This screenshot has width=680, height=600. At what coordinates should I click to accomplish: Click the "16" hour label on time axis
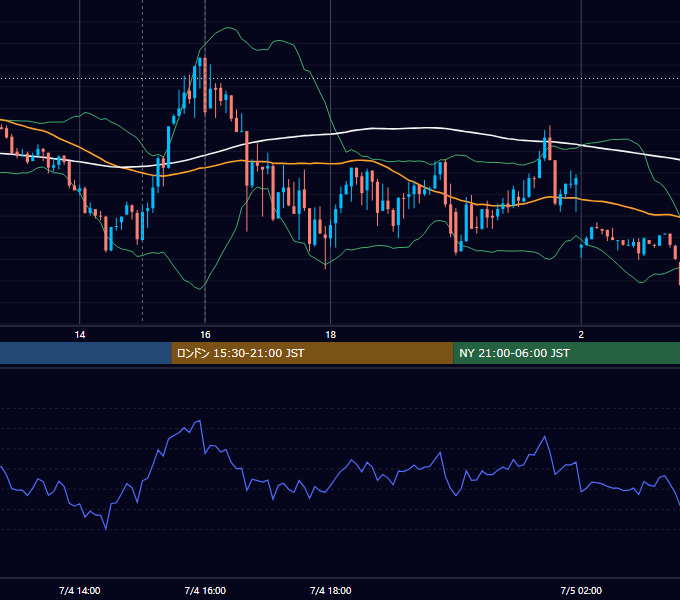click(205, 335)
